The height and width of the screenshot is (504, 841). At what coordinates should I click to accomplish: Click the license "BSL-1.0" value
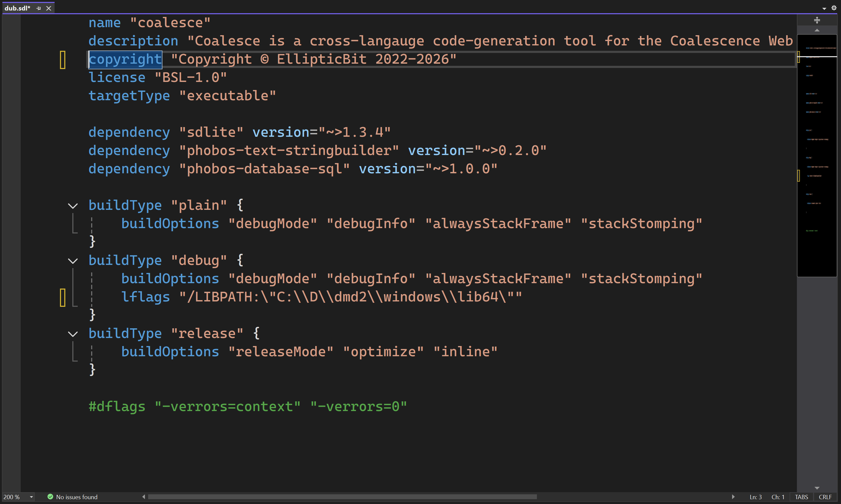click(x=191, y=77)
